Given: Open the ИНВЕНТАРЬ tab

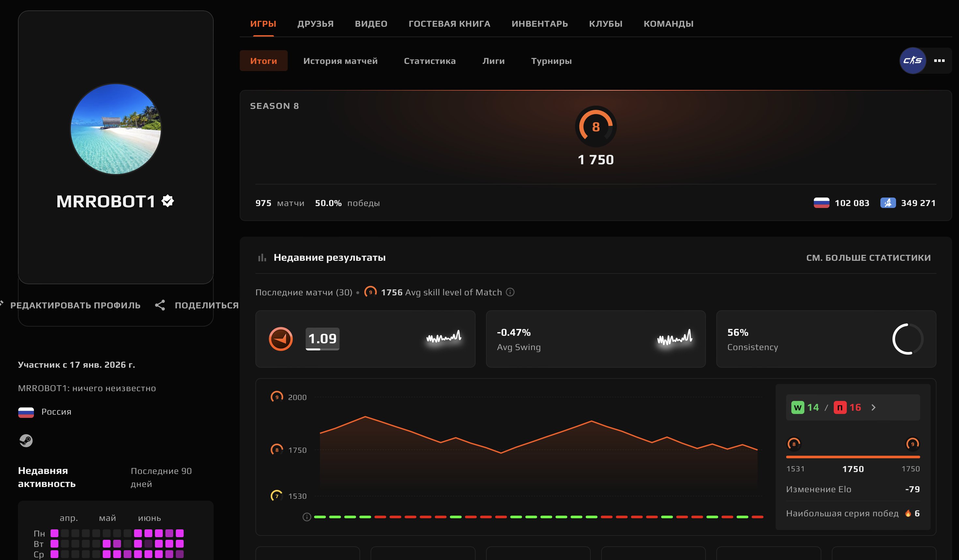Looking at the screenshot, I should (x=539, y=23).
